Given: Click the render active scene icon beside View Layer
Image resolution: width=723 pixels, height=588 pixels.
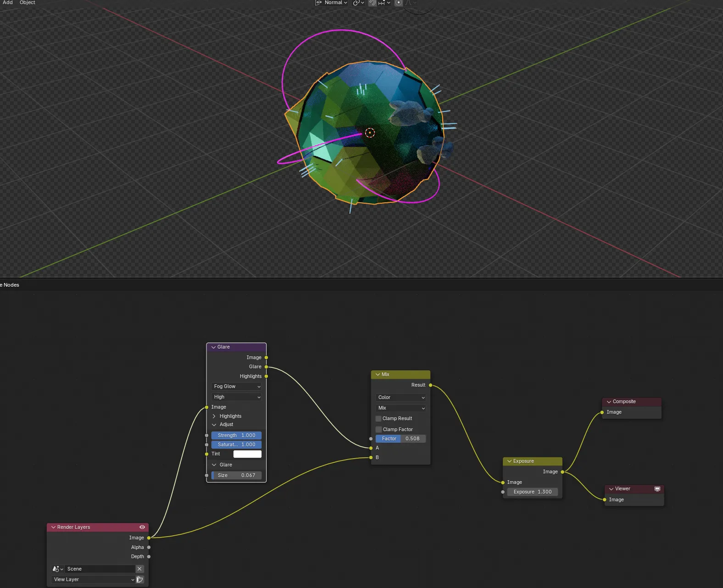Looking at the screenshot, I should click(140, 579).
